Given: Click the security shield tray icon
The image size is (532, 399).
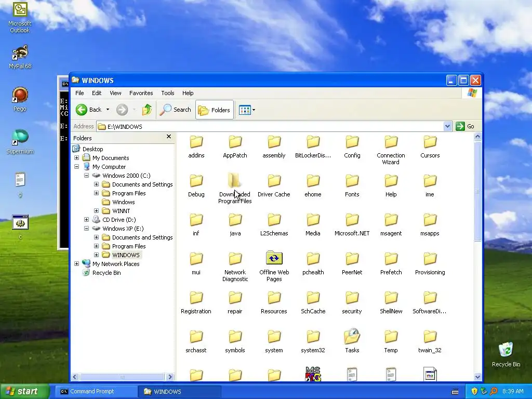Looking at the screenshot, I should 474,391.
